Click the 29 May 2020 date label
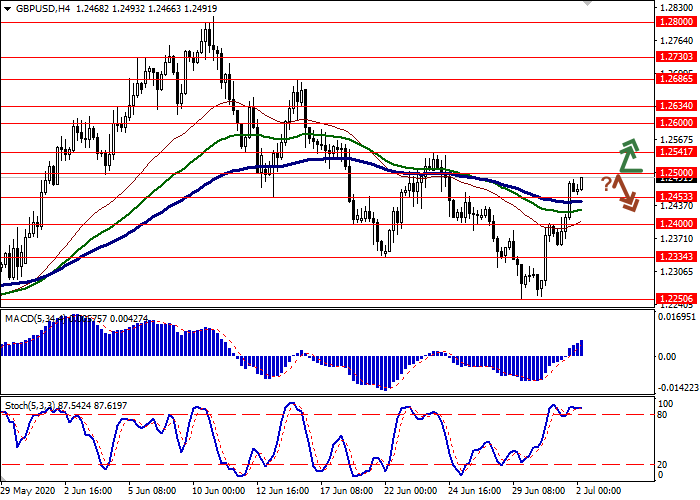The width and height of the screenshot is (700, 500). [28, 492]
